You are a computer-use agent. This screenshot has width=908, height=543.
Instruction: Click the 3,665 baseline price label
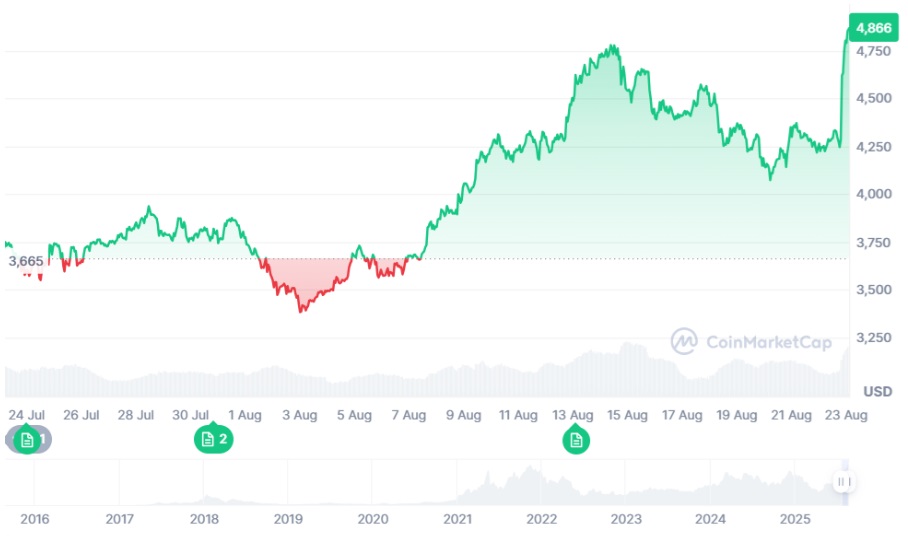(x=26, y=261)
